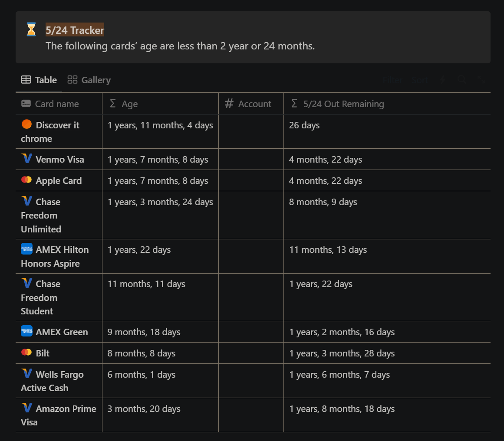Click the Chase Freedom Unlimited Visa icon
The height and width of the screenshot is (441, 504).
point(26,201)
